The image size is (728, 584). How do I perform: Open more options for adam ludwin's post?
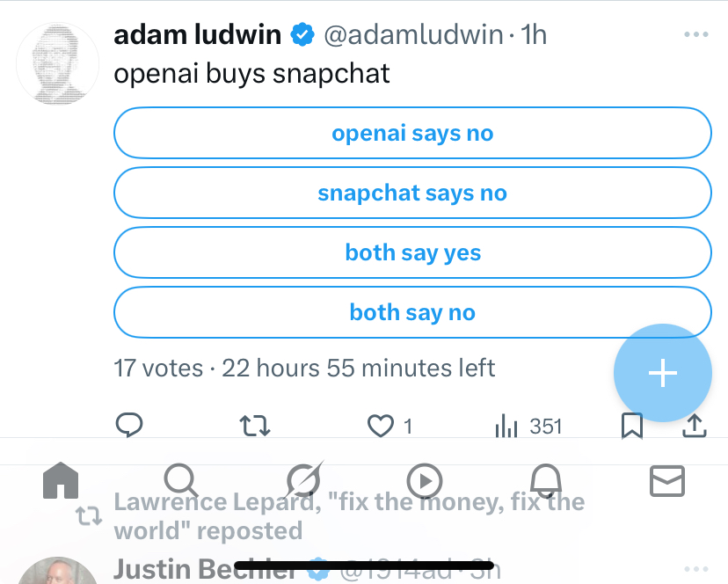point(695,35)
